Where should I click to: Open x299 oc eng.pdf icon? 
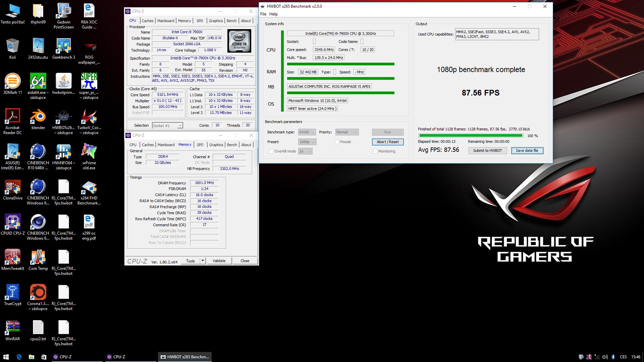click(x=89, y=227)
